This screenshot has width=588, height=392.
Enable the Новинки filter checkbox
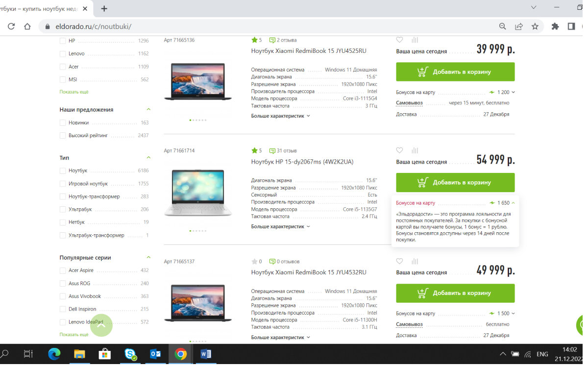click(x=62, y=122)
